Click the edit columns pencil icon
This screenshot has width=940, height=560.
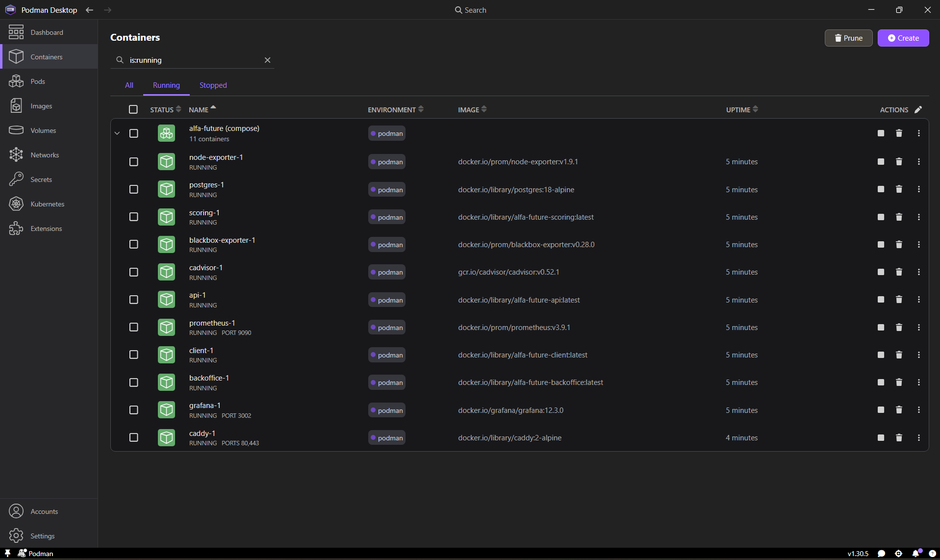coord(918,110)
